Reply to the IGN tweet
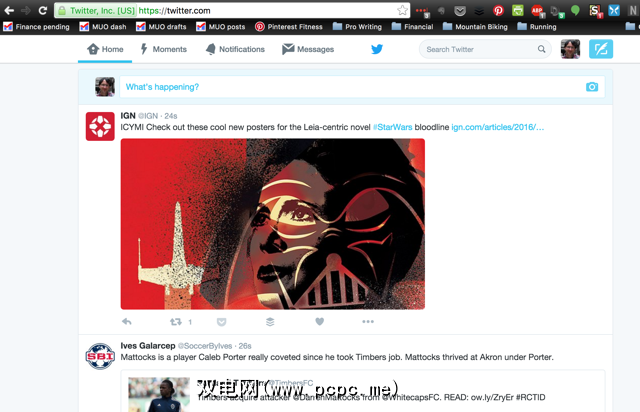The image size is (640, 412). (x=127, y=322)
